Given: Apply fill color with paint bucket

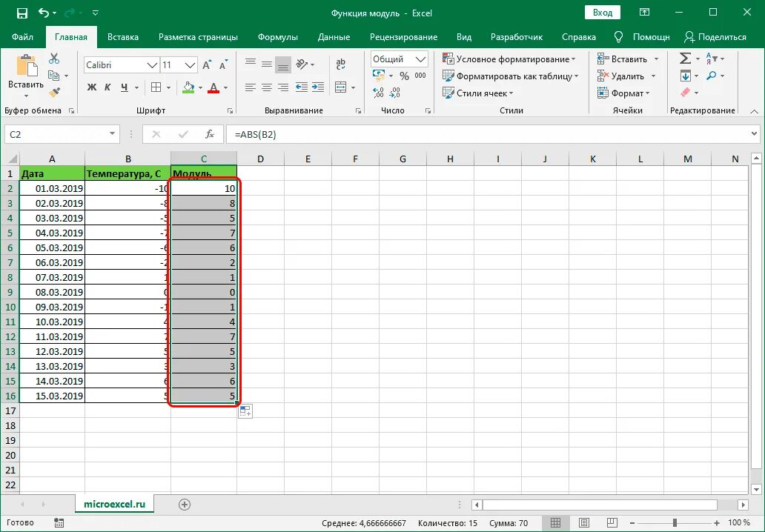Looking at the screenshot, I should [188, 87].
